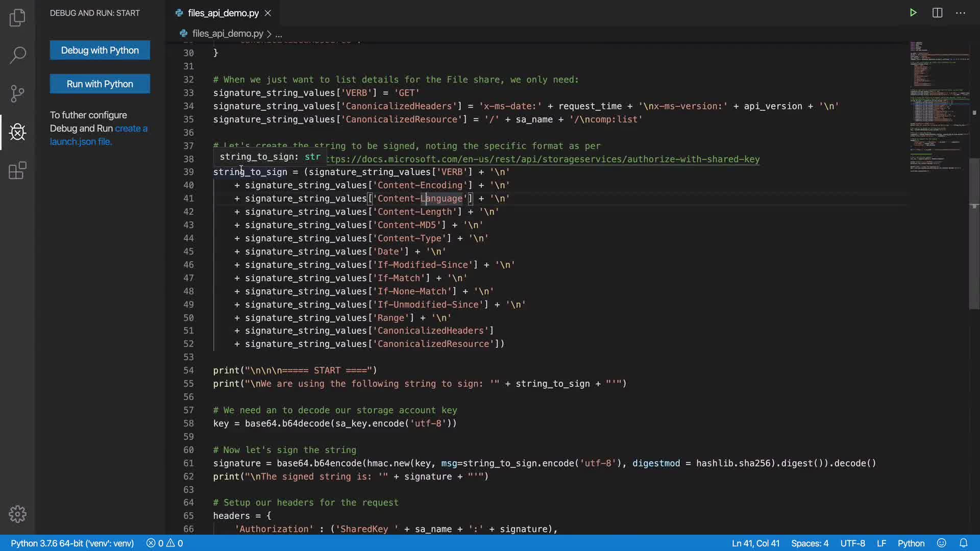Select UTF-8 encoding in status bar
Image resolution: width=980 pixels, height=551 pixels.
pyautogui.click(x=852, y=543)
